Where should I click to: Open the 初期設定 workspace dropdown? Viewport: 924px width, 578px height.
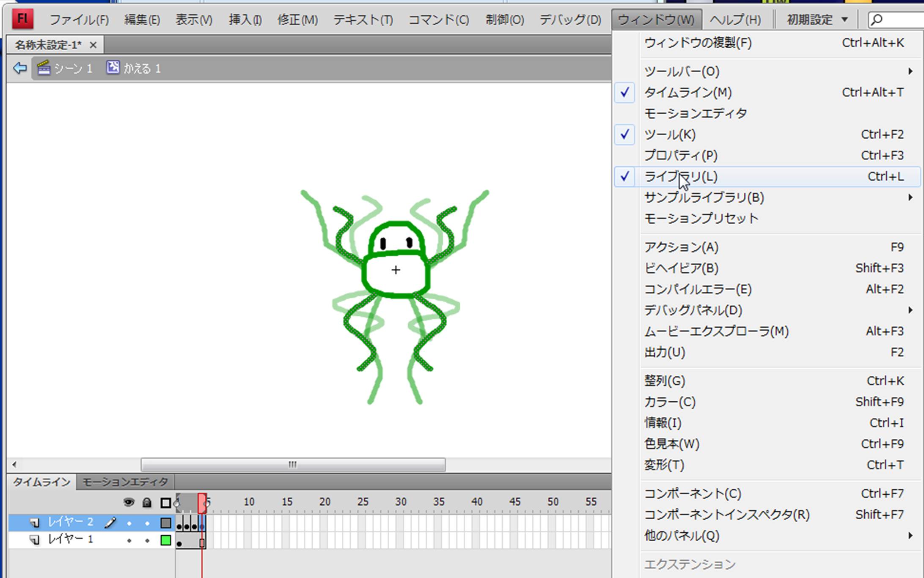[x=817, y=19]
